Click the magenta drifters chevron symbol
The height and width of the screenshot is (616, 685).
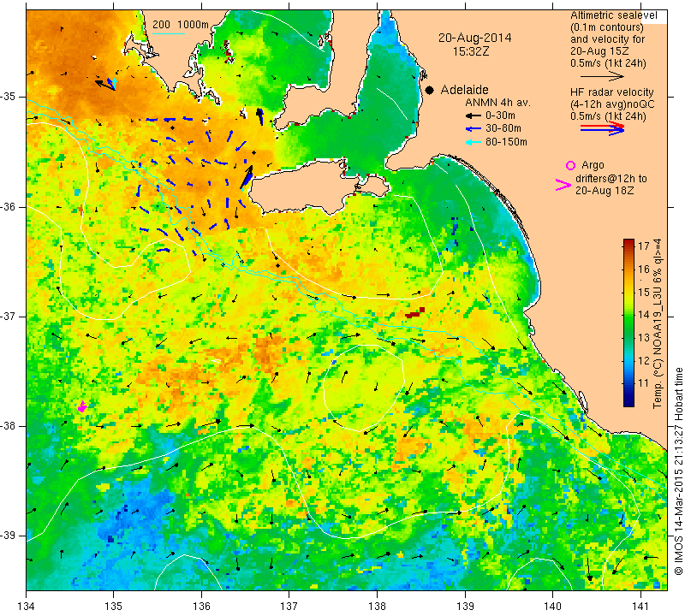click(x=563, y=185)
